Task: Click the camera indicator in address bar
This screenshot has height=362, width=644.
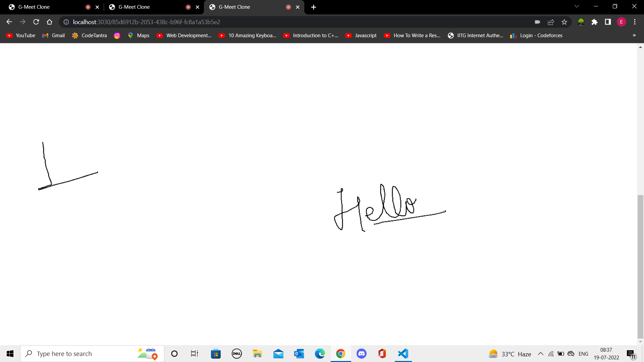Action: pos(537,22)
